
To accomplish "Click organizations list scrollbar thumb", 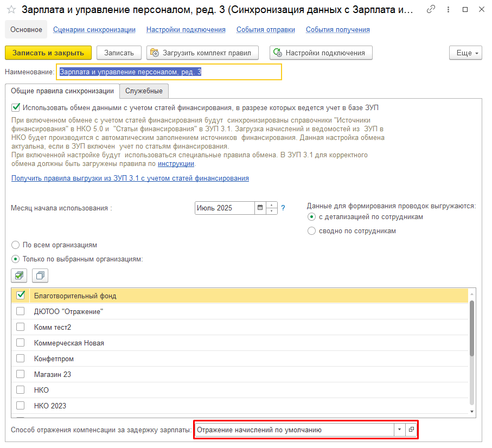I will point(471,328).
